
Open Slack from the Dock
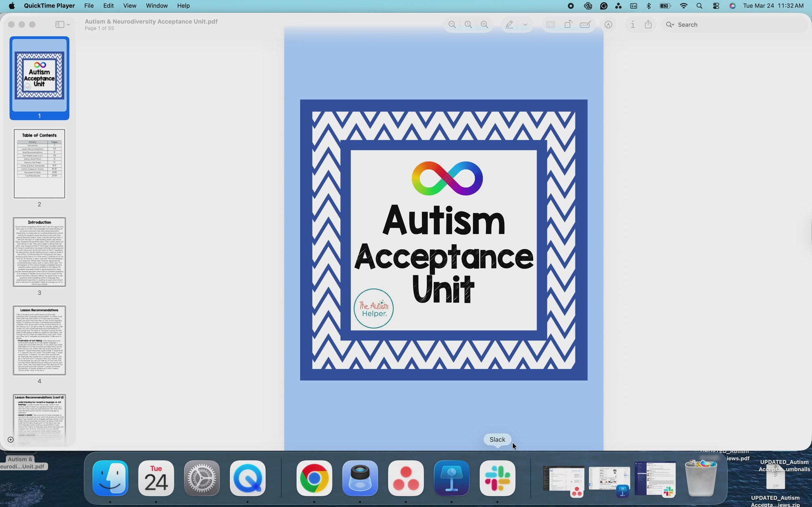coord(497,478)
